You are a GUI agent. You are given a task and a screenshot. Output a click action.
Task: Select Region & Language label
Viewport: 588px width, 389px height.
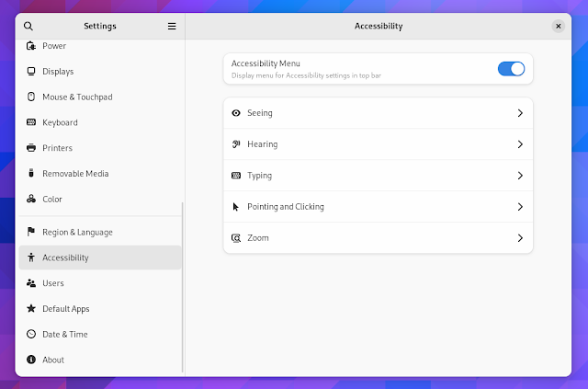tap(77, 232)
